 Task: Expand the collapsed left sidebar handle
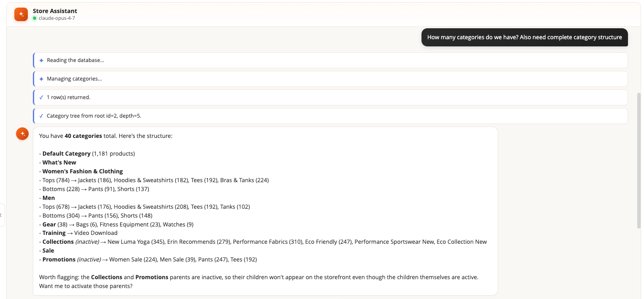click(2, 215)
